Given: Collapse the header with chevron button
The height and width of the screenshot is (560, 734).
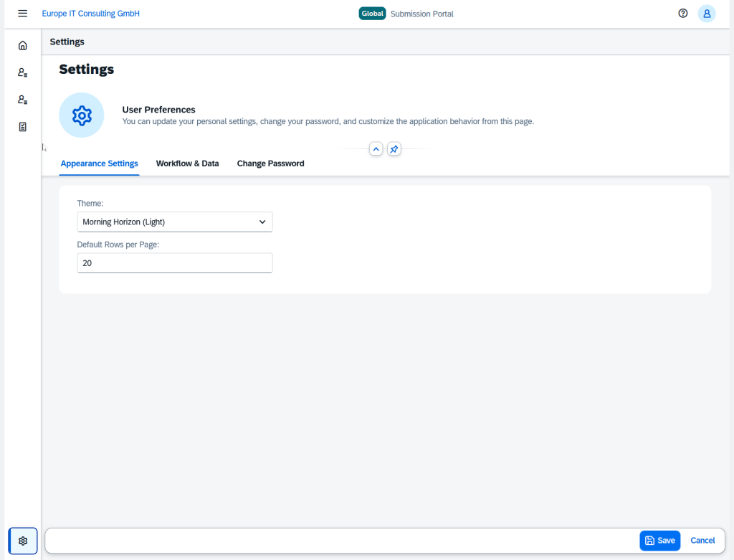Looking at the screenshot, I should click(x=376, y=149).
